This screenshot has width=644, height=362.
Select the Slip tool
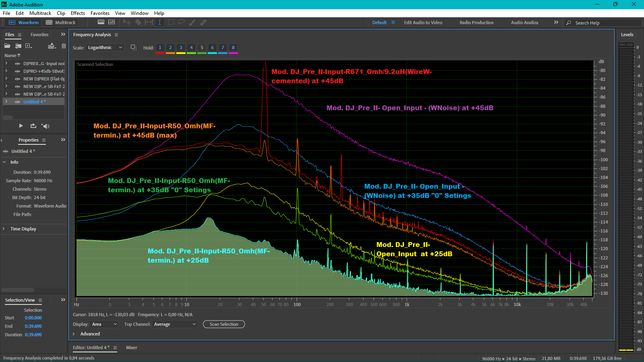tap(149, 22)
